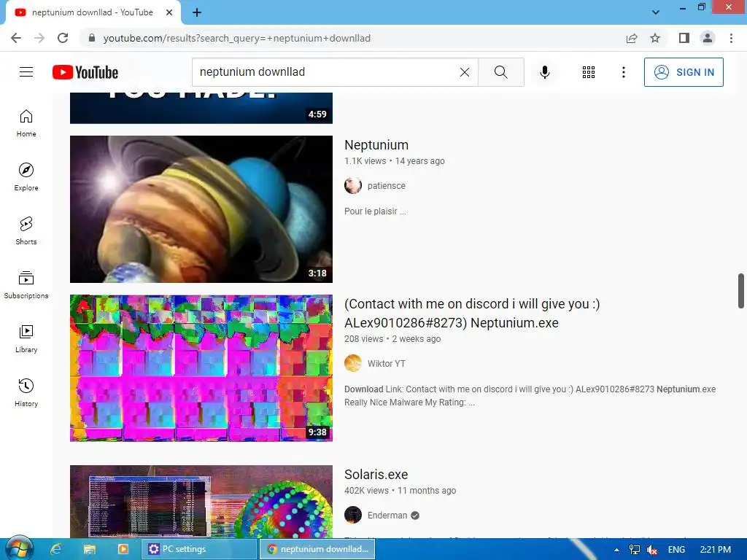Select the neptunium downllad YouTube tab
This screenshot has height=560, width=747.
(93, 13)
